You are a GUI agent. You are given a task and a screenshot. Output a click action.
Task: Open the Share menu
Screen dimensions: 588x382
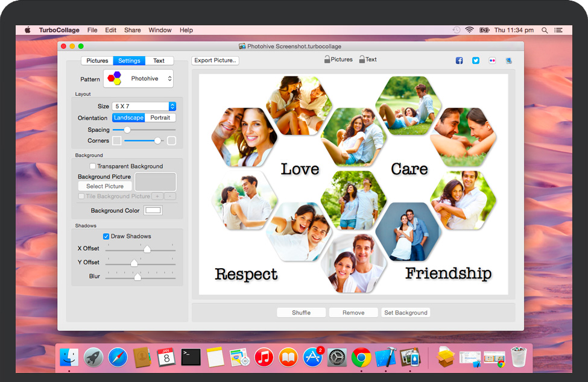132,30
